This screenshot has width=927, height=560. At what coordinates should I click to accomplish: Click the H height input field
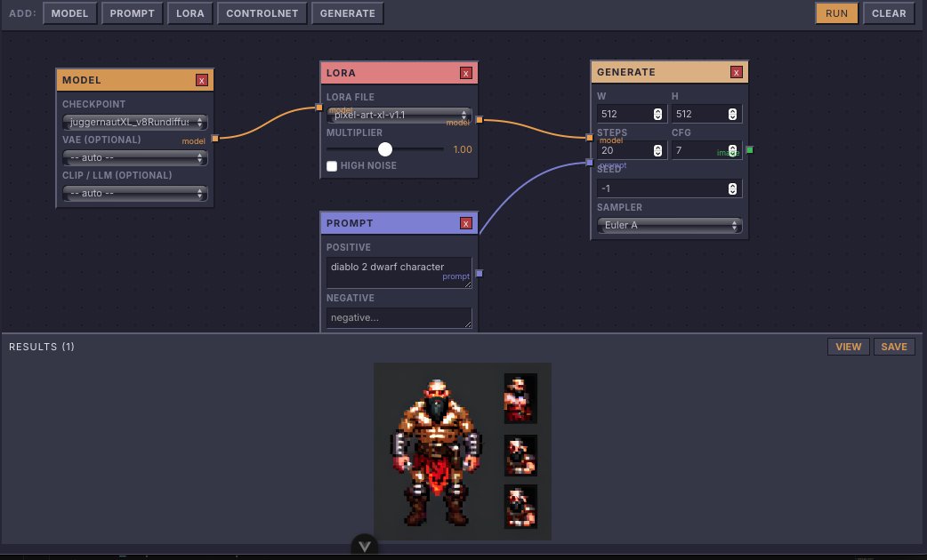coord(706,114)
